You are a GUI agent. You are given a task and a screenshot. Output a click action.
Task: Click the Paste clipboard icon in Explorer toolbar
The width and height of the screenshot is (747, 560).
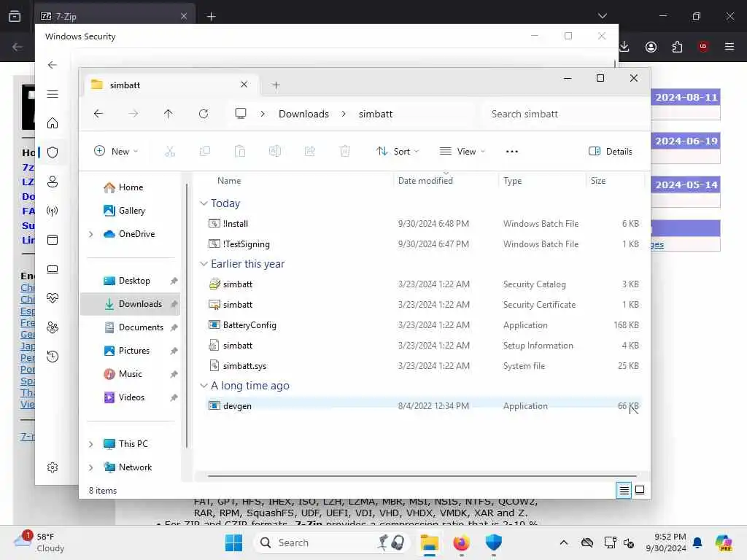[239, 152]
